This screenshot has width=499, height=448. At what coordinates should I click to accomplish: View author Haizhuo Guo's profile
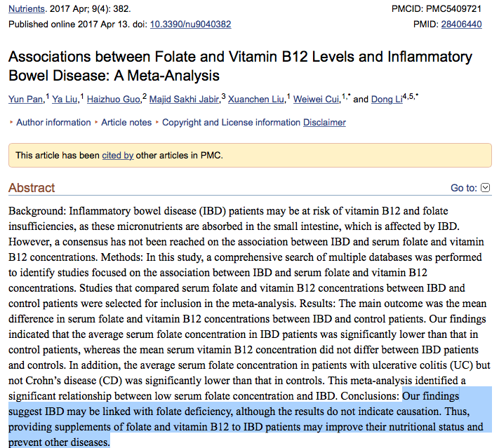point(114,100)
